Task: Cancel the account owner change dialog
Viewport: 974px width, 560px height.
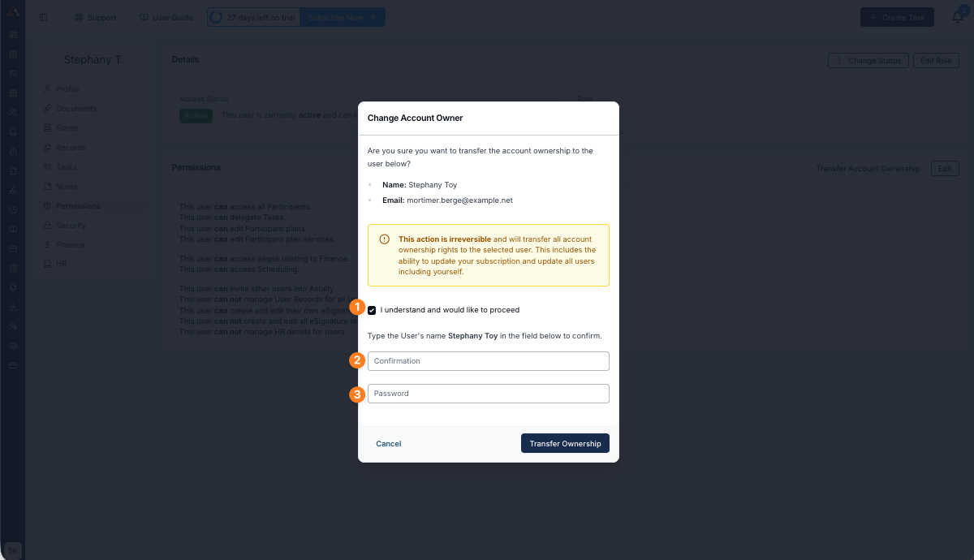Action: tap(389, 444)
